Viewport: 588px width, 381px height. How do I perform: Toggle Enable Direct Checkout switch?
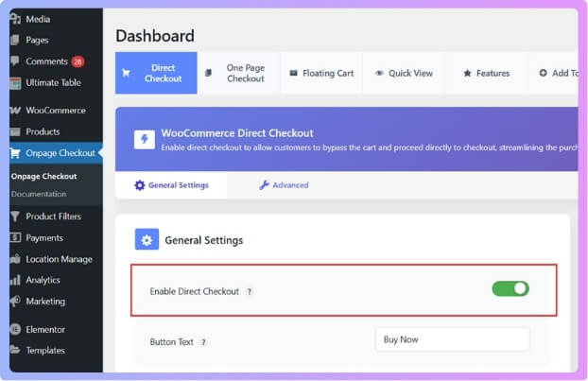(x=510, y=288)
